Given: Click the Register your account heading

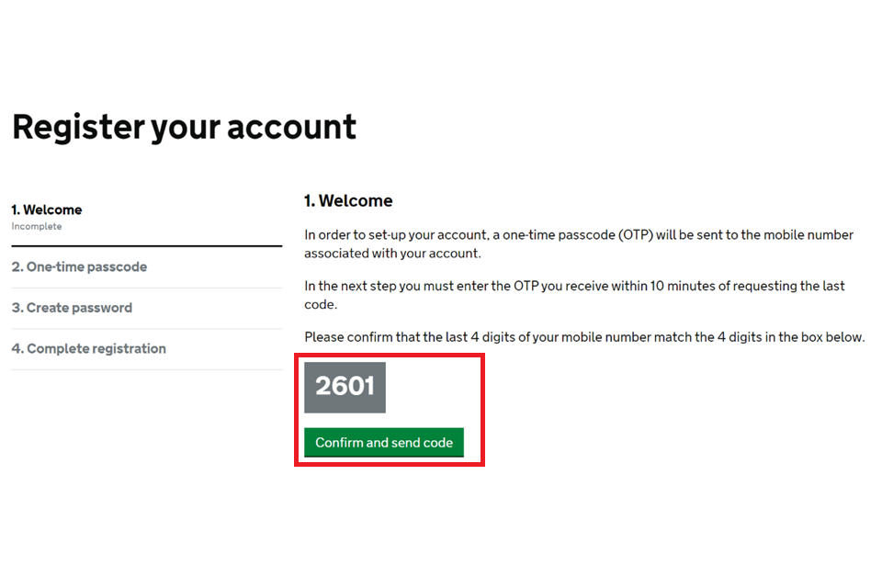Looking at the screenshot, I should tap(184, 127).
